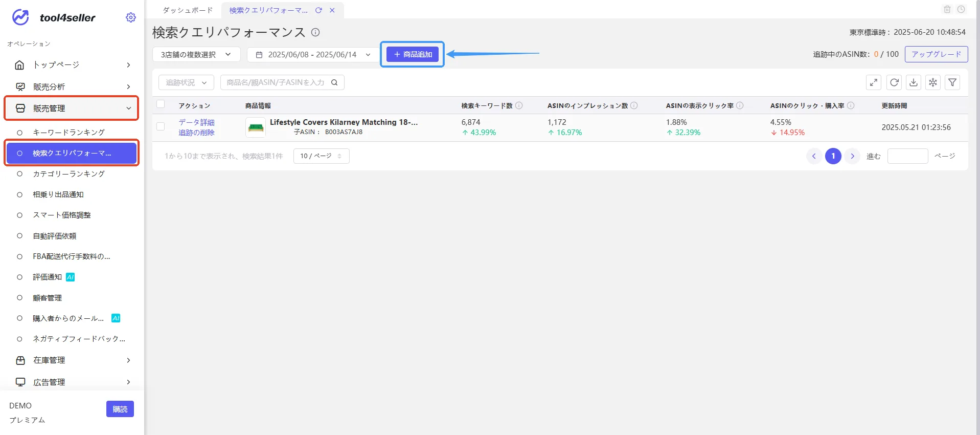
Task: Click the 更新時間 column header
Action: click(894, 106)
